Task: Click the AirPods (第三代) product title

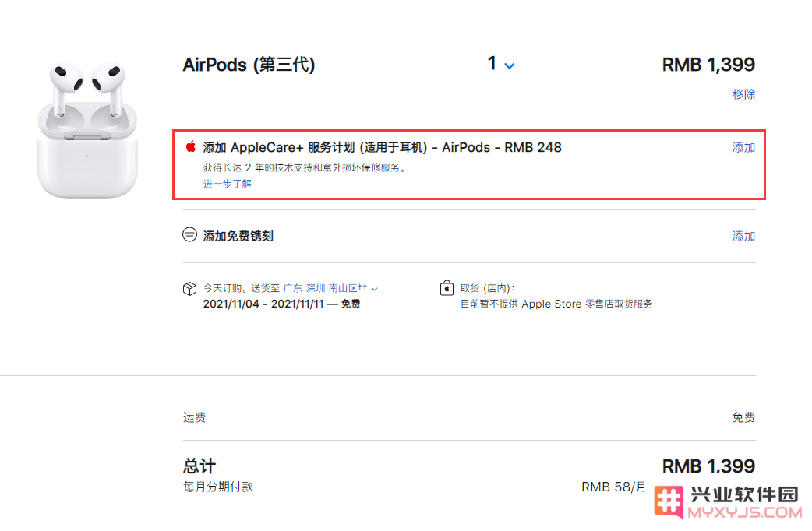Action: tap(249, 65)
